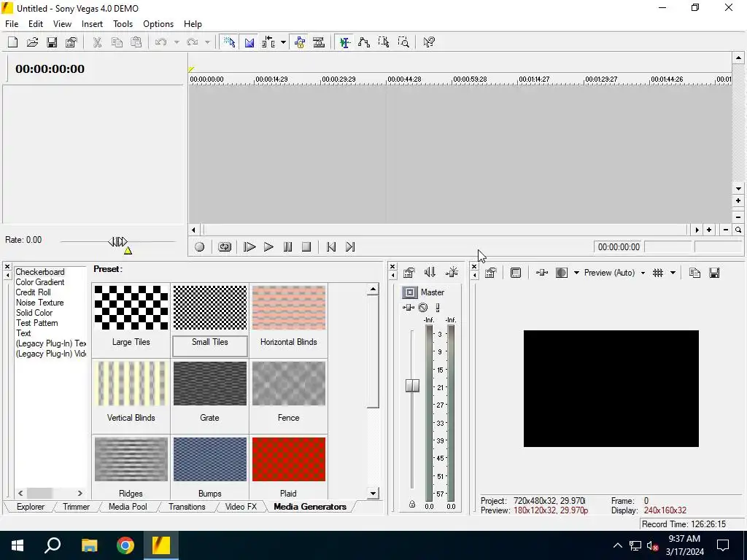Open mixer Audio Properties icon
This screenshot has height=560, width=747.
pyautogui.click(x=409, y=273)
